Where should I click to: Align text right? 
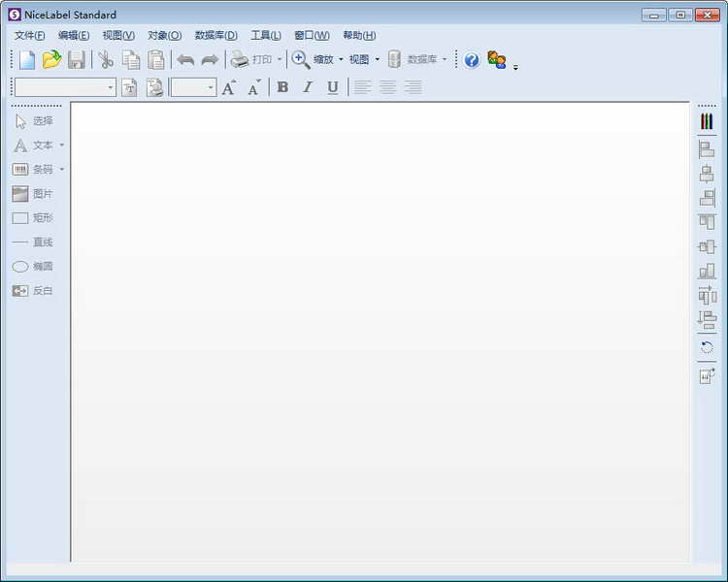413,87
